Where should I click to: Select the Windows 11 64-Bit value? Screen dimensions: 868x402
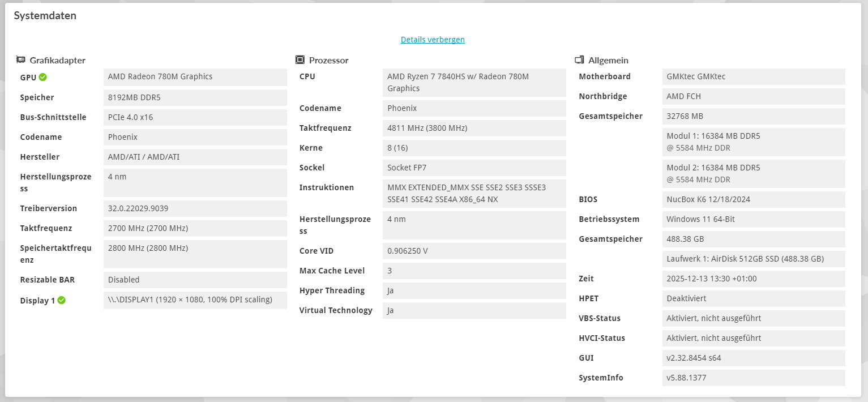[x=754, y=219]
